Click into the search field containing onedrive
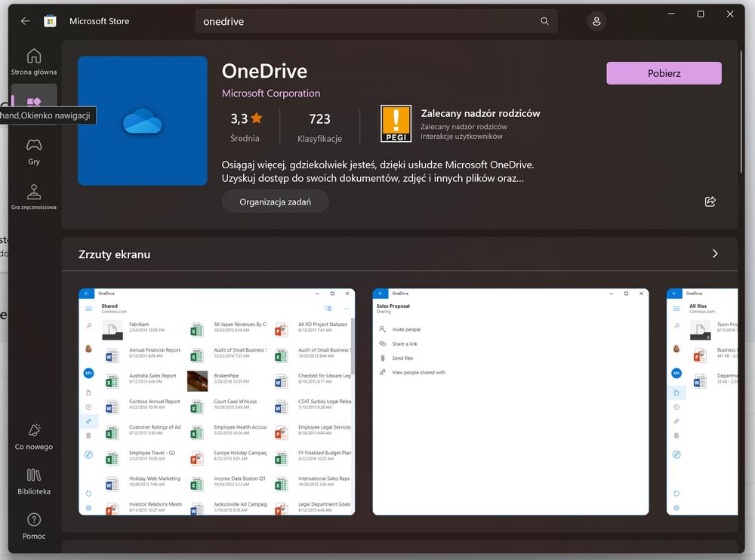The image size is (755, 560). click(x=377, y=21)
